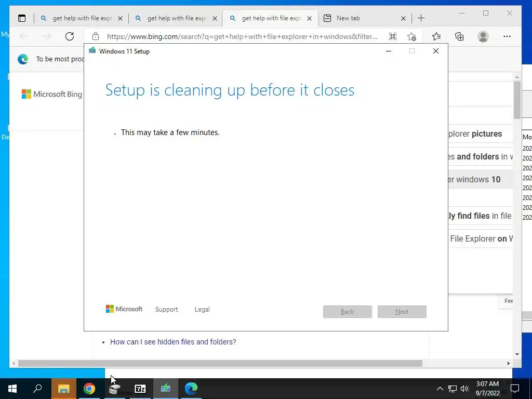Click the taskbar clock 3:07 AM
This screenshot has width=532, height=399.
[487, 389]
